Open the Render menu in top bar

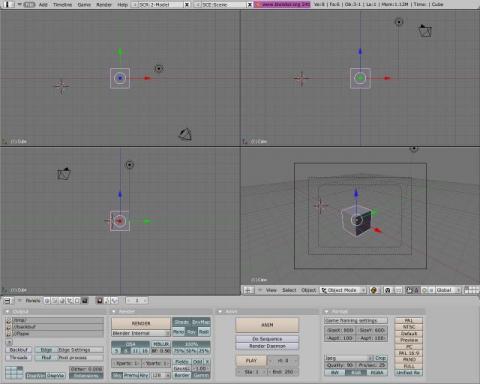104,5
